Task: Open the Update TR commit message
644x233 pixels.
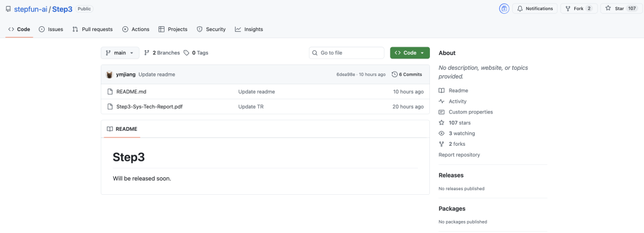Action: (251, 106)
